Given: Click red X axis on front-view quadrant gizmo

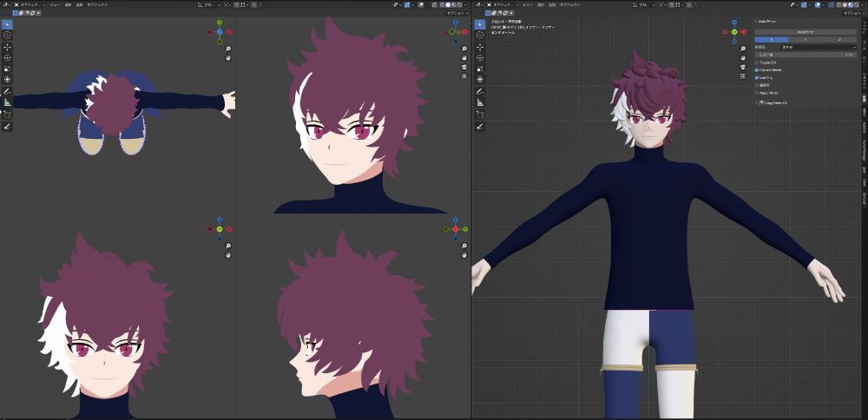Looking at the screenshot, I should coord(228,229).
